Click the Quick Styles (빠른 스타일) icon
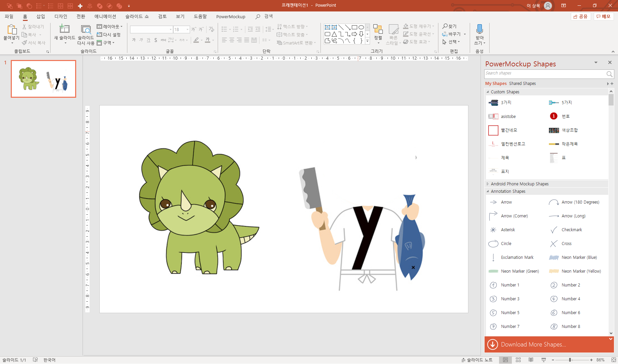This screenshot has width=618, height=364. (x=393, y=29)
